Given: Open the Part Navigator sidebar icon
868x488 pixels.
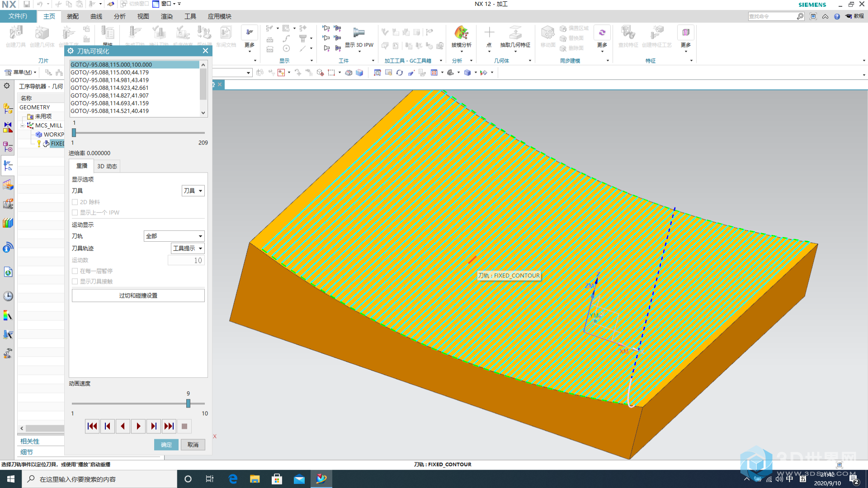Looking at the screenshot, I should tap(8, 146).
